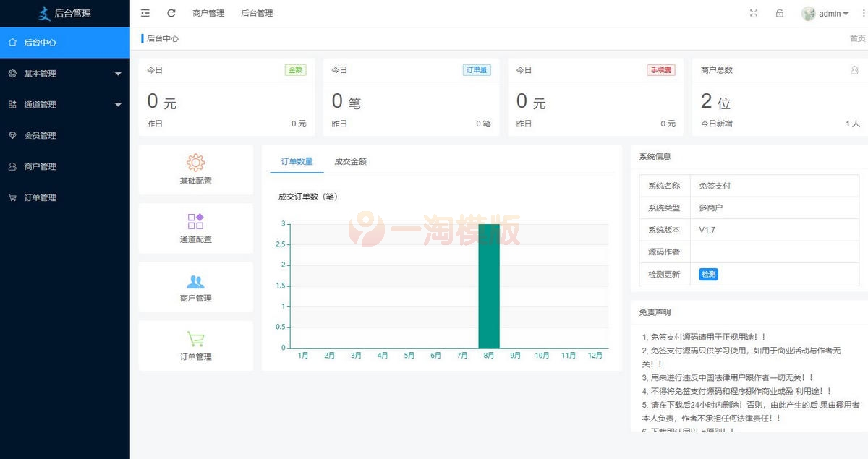The image size is (868, 459).
Task: Select the 会员管理 diamond icon
Action: pos(11,135)
